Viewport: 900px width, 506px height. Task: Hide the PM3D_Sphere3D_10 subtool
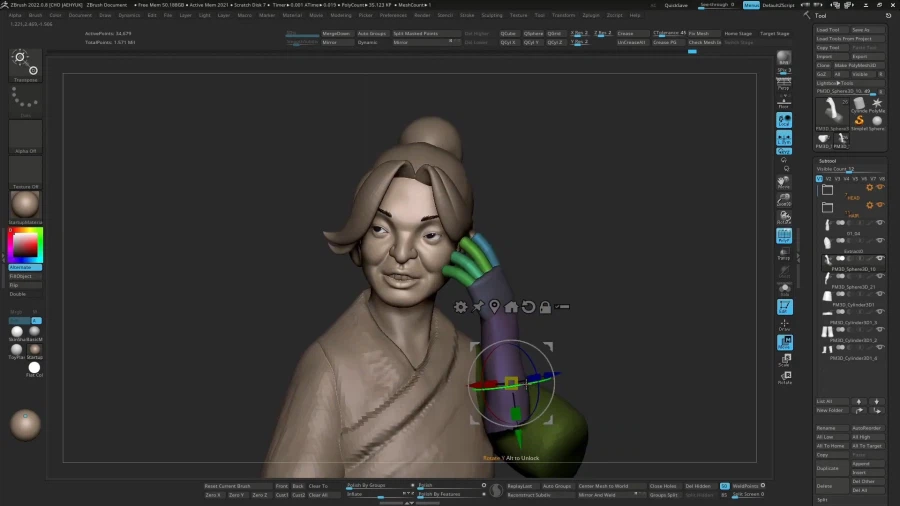point(881,258)
